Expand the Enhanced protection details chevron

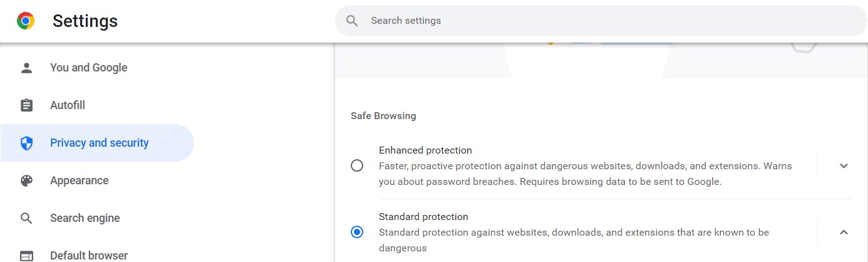click(844, 166)
